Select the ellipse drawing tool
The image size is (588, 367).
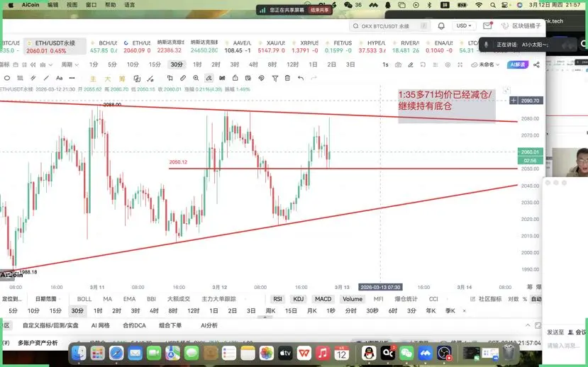pos(7,78)
